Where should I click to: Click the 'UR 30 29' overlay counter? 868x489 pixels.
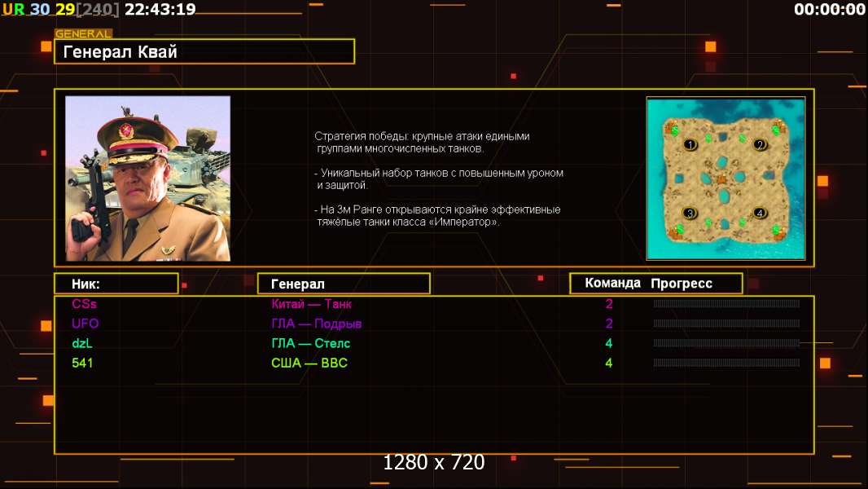coord(38,10)
